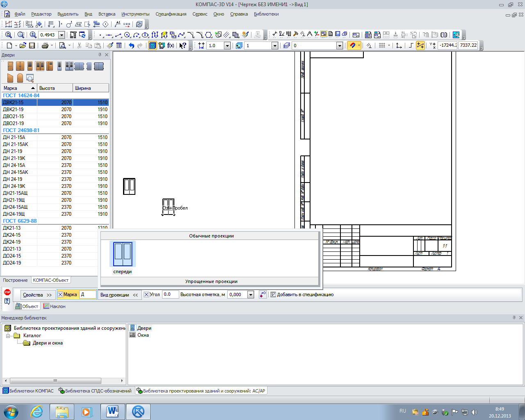
Task: Open the Спецификация menu
Action: [171, 14]
